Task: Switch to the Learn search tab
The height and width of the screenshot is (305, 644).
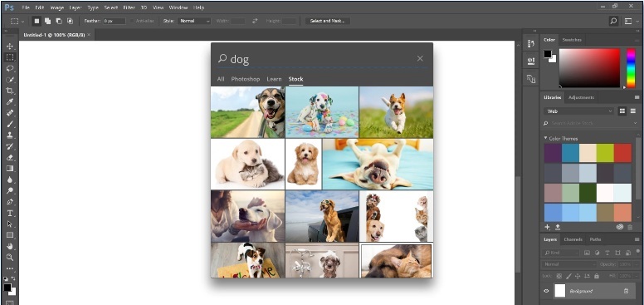Action: pos(274,79)
